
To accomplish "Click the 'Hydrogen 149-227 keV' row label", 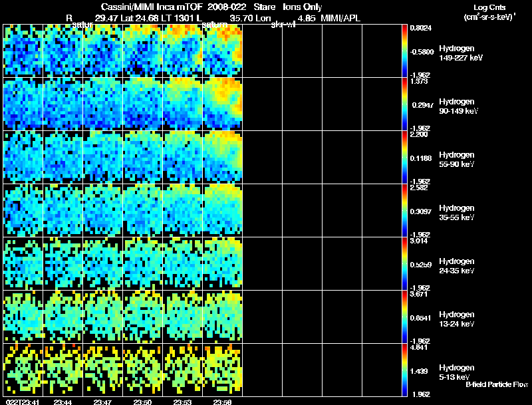I will (x=461, y=53).
